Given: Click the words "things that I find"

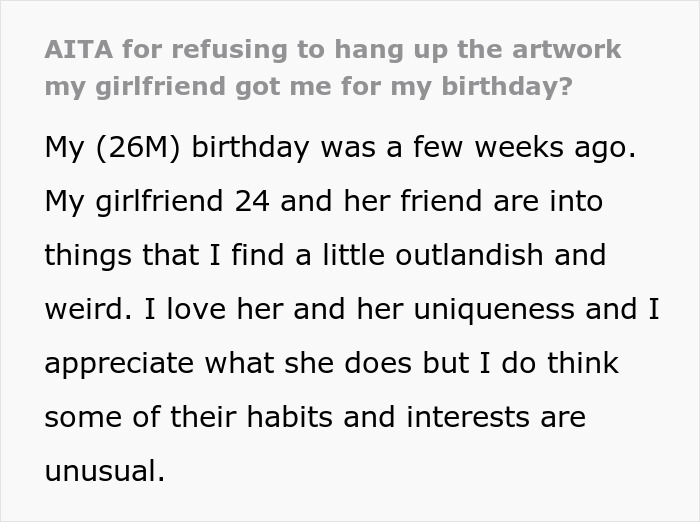Looking at the screenshot, I should 164,255.
